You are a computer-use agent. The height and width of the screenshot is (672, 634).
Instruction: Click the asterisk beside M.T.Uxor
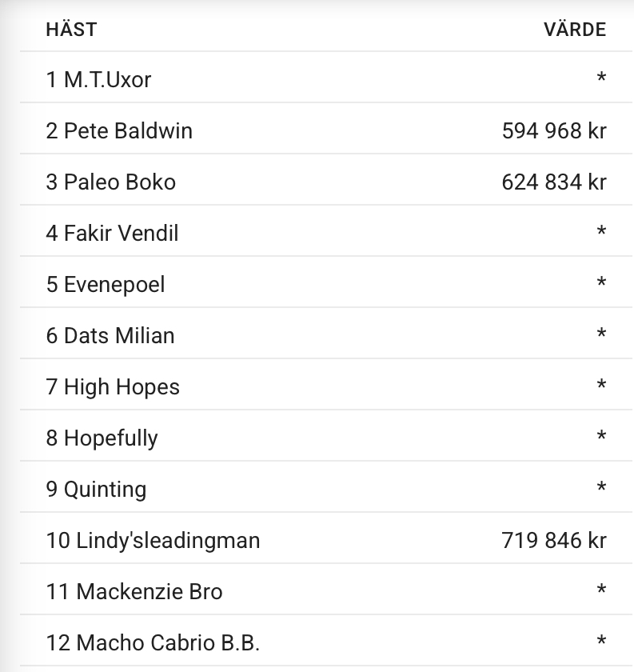pyautogui.click(x=601, y=79)
